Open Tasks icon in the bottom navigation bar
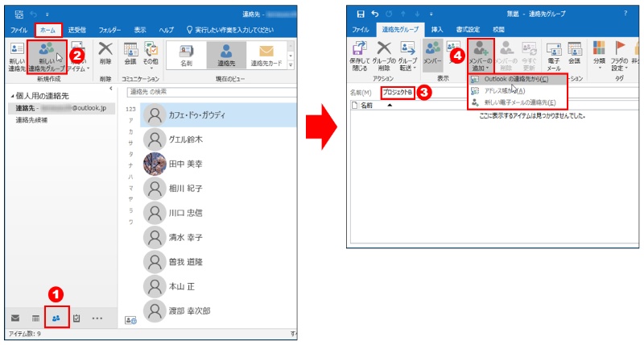Image resolution: width=644 pixels, height=345 pixels. pos(76,318)
